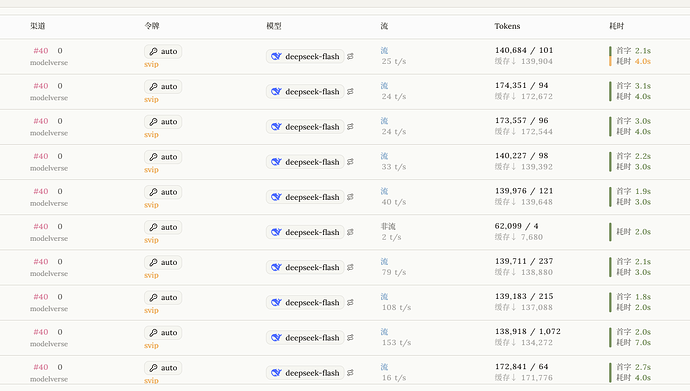Click the swap icon in the 62,099 tokens row

(350, 232)
